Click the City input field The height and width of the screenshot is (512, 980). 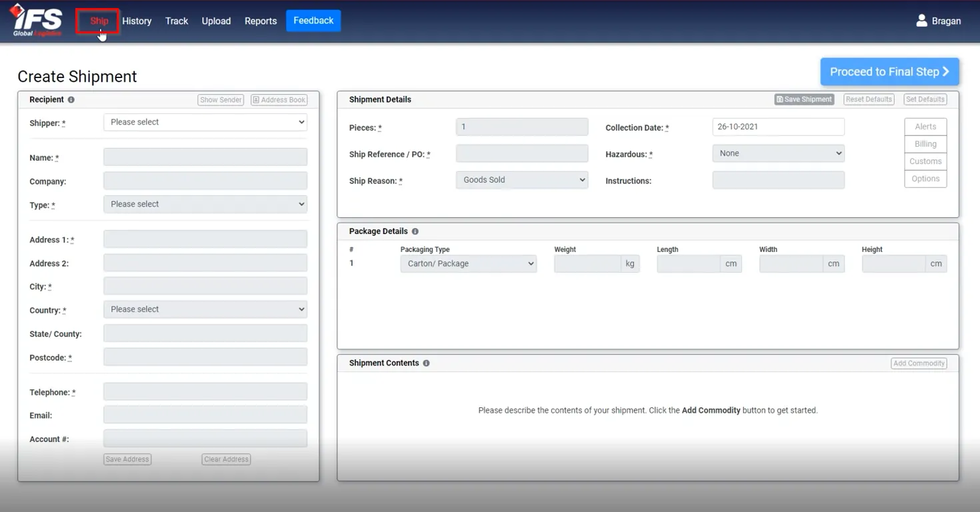[x=205, y=286]
